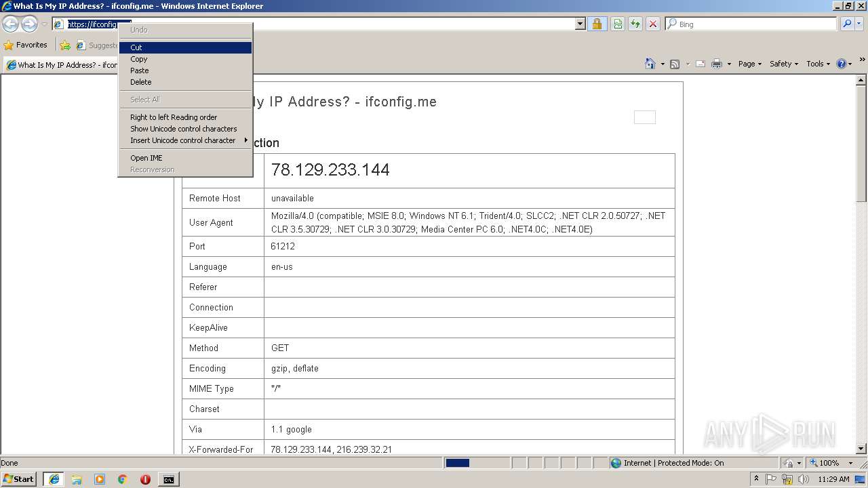This screenshot has width=868, height=488.
Task: Click the Language value en-us
Action: pos(282,266)
